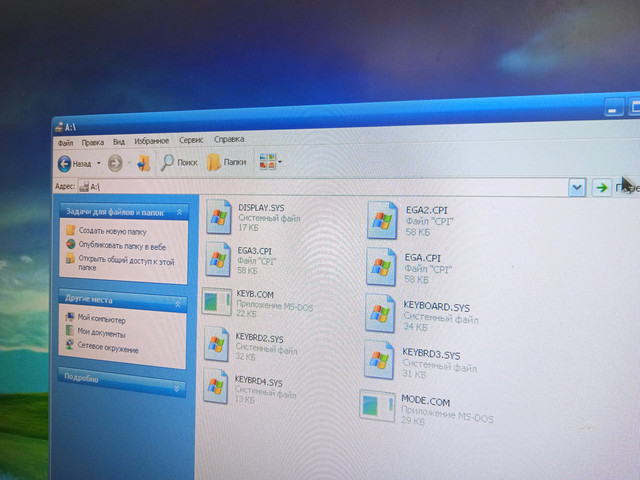Click the green Переход go arrow

tap(601, 188)
